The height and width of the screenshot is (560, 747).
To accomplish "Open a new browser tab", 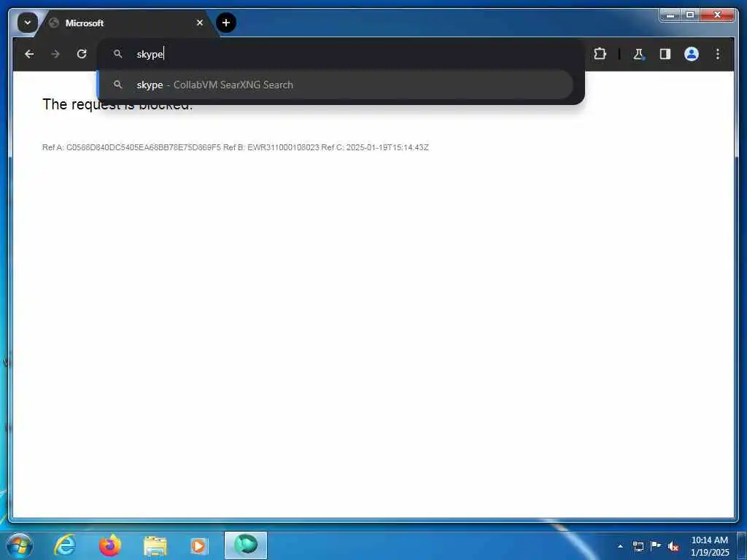I will 226,23.
